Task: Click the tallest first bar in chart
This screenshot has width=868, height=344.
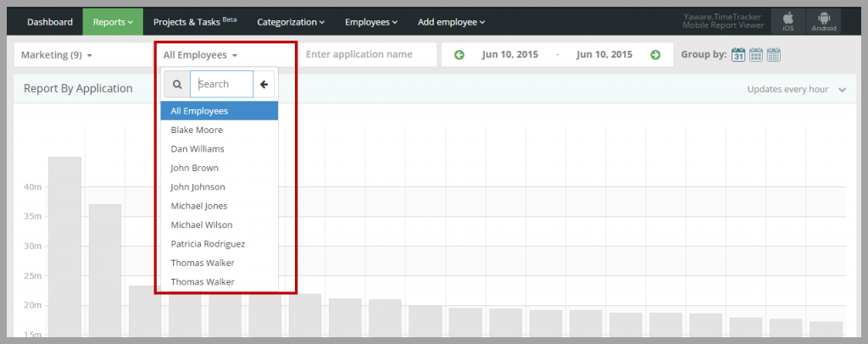Action: [64, 247]
